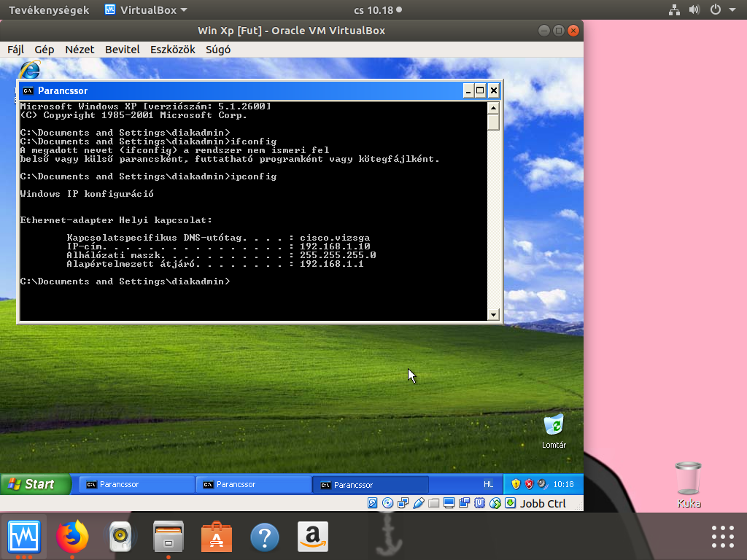This screenshot has height=560, width=747.
Task: Click the hard disk activity icon in VirtualBox status bar
Action: (373, 503)
